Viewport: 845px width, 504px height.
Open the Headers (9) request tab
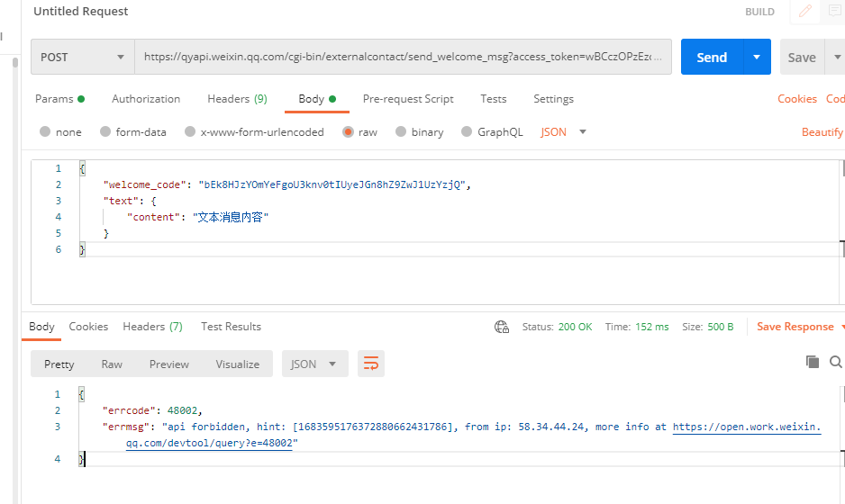237,99
